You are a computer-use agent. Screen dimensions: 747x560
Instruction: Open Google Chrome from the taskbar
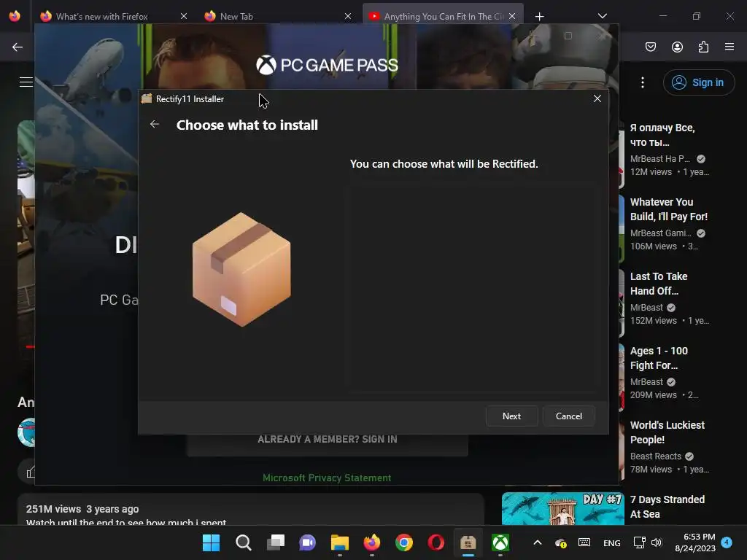pos(404,542)
